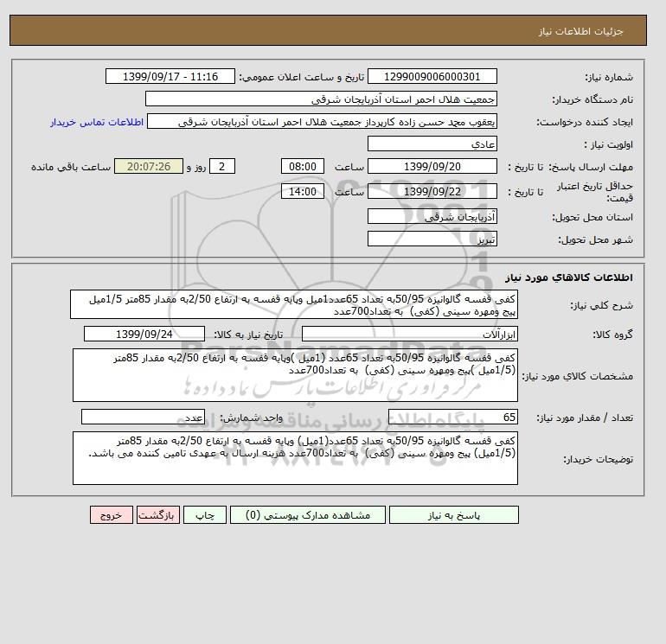The height and width of the screenshot is (644, 666).
Task: Click the تاریخ و ساعت اعلان عمومی label
Action: click(302, 77)
